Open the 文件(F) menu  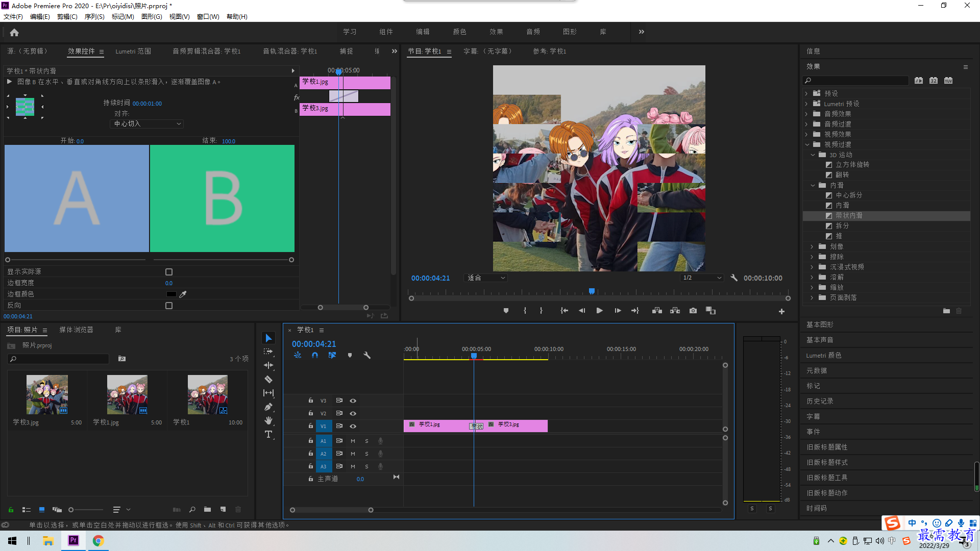tap(13, 17)
